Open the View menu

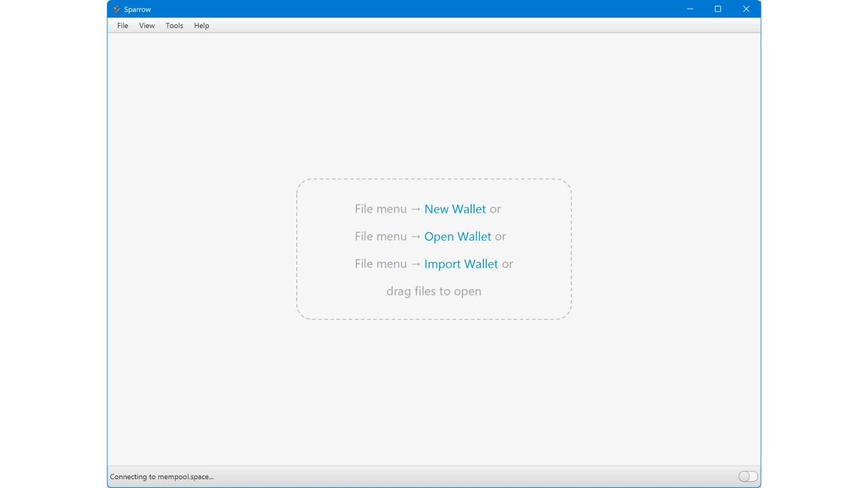point(147,26)
